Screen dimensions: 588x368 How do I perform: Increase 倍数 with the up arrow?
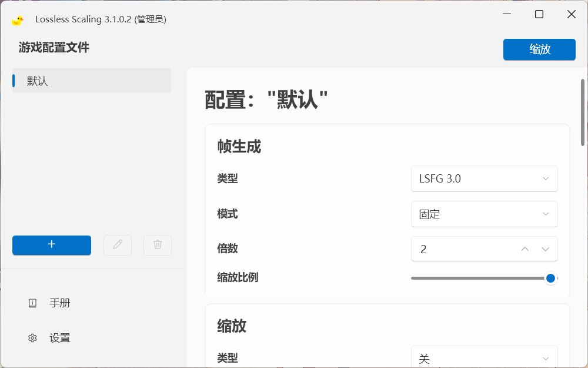point(525,249)
